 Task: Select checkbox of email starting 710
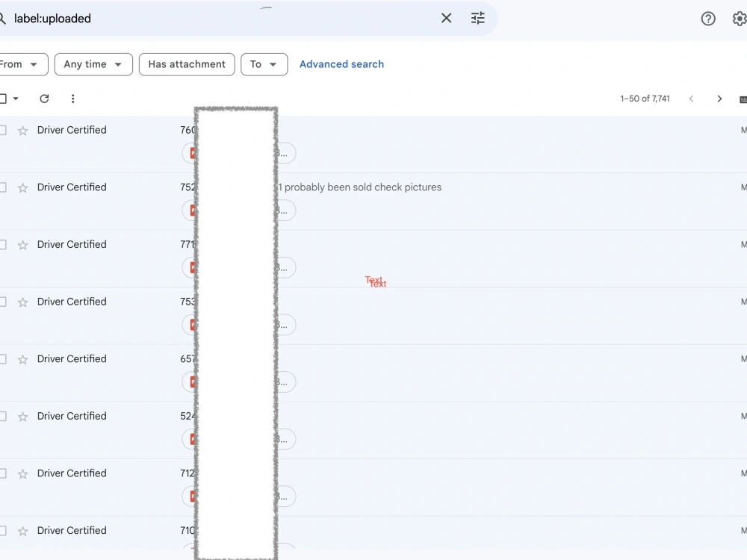[x=3, y=530]
